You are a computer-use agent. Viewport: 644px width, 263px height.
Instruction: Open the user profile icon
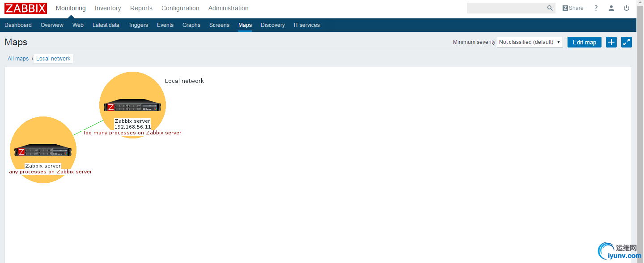(x=611, y=8)
